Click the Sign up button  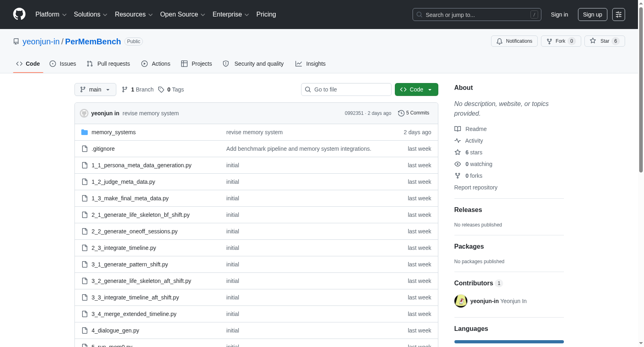[x=592, y=15]
